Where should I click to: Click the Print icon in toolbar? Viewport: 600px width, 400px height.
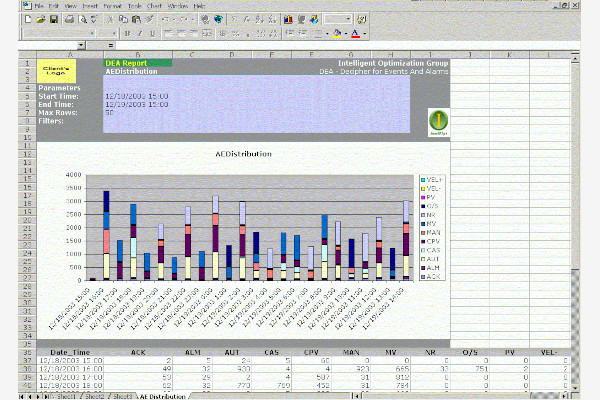coord(68,19)
